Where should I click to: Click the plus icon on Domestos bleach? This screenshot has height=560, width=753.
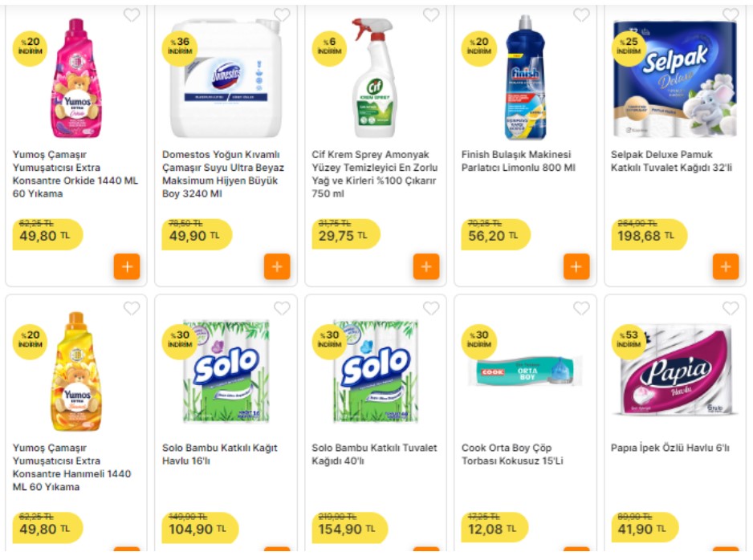tap(277, 266)
